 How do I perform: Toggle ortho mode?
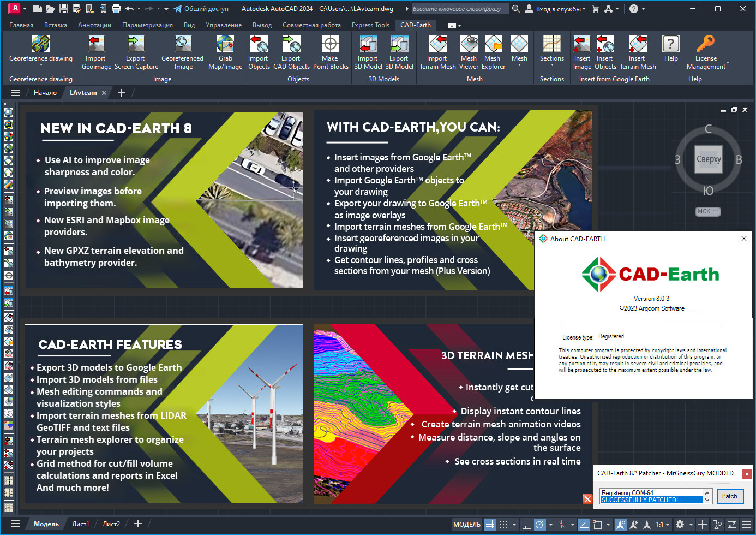(x=526, y=524)
